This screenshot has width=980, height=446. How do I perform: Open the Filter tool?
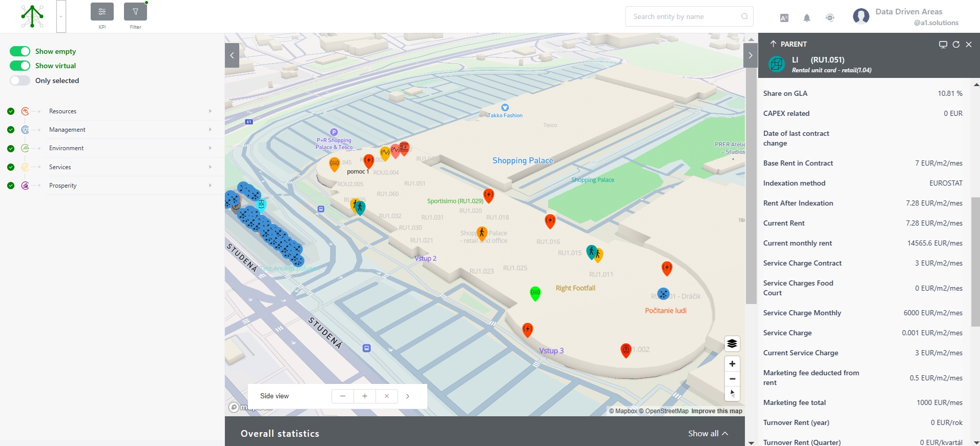(135, 12)
